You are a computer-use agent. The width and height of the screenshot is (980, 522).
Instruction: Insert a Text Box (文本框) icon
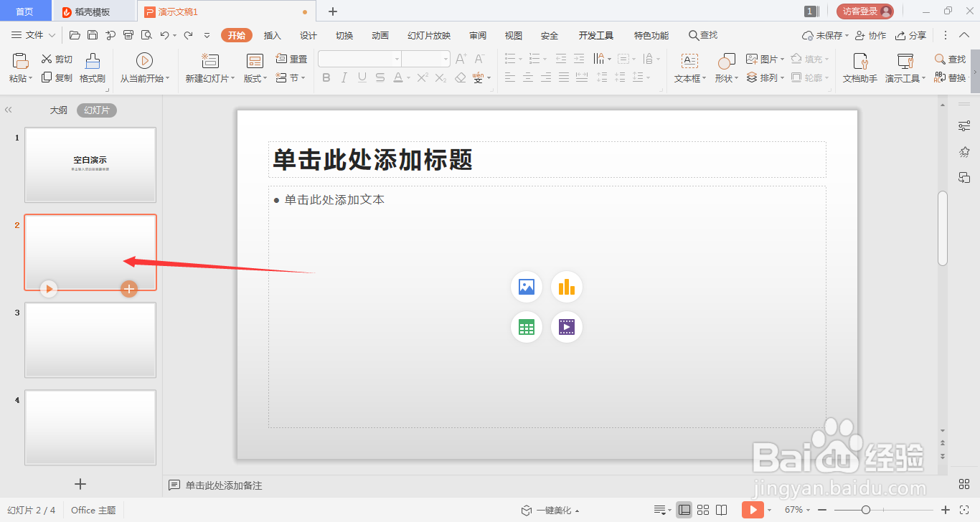click(x=689, y=61)
